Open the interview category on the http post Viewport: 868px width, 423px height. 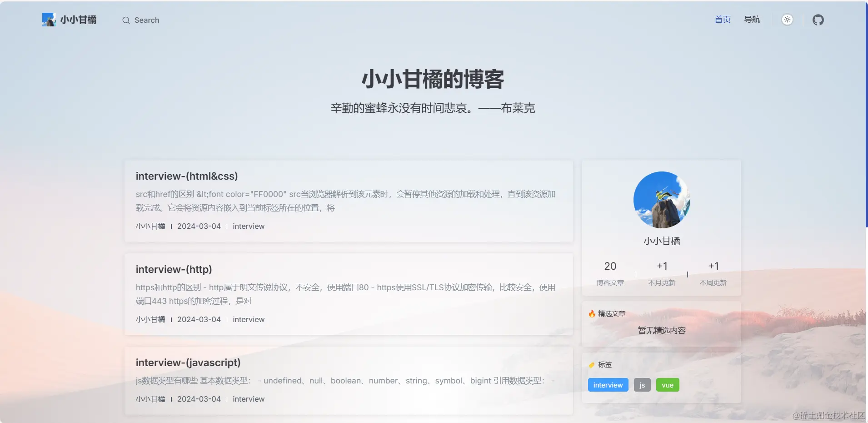[x=249, y=319]
